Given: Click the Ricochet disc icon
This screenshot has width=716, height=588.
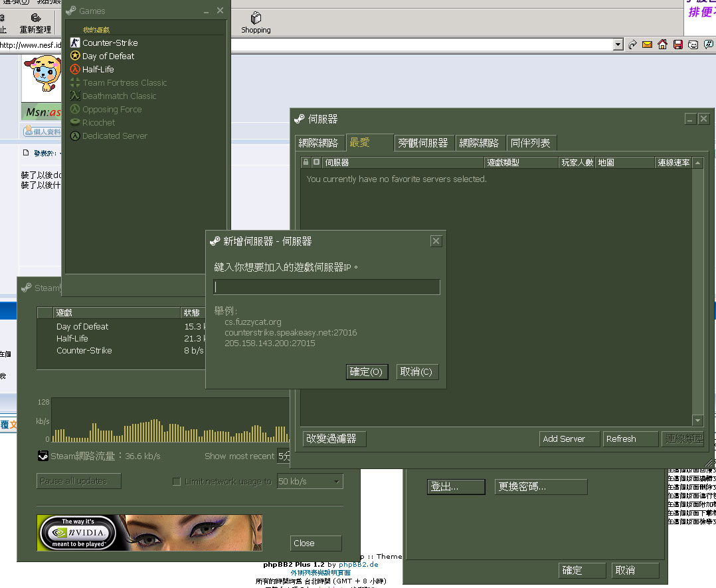Looking at the screenshot, I should (x=75, y=122).
